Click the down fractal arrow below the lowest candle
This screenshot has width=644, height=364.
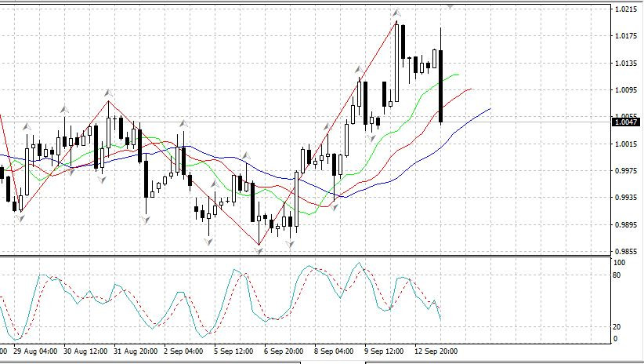[259, 251]
